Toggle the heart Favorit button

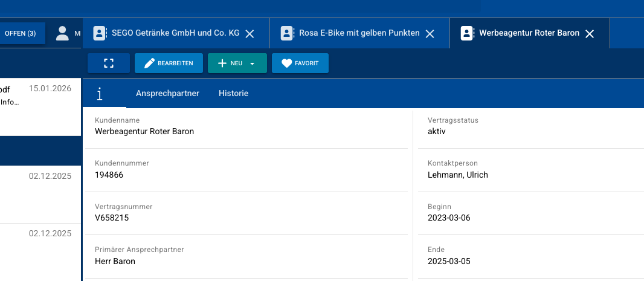click(300, 63)
